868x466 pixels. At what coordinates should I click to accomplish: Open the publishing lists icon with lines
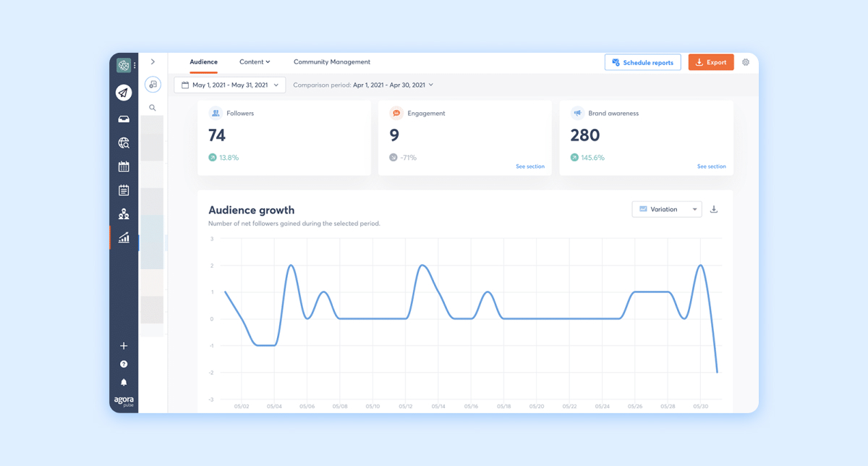124,190
